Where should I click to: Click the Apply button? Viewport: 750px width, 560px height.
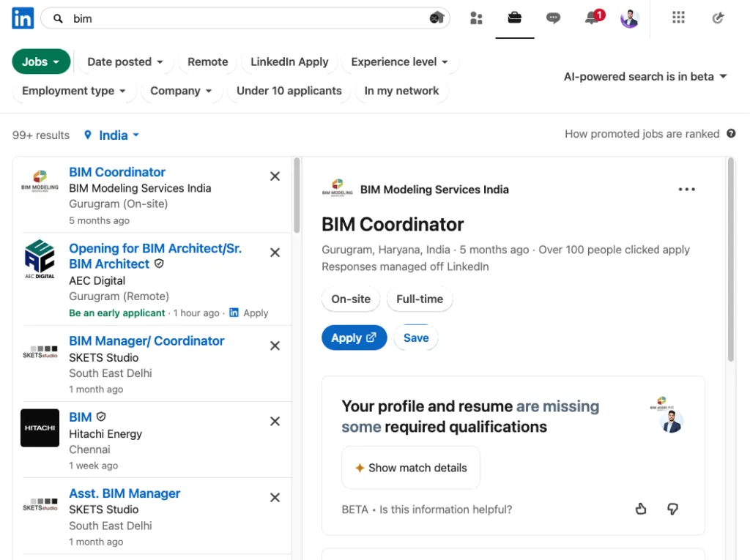coord(354,337)
